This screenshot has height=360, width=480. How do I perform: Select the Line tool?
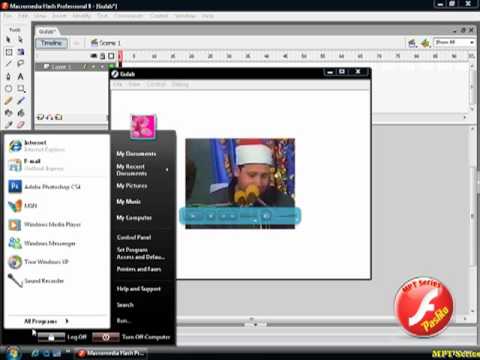(9, 63)
